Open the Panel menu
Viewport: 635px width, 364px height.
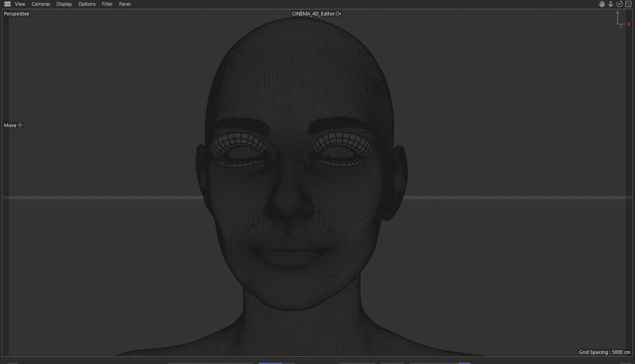[124, 4]
